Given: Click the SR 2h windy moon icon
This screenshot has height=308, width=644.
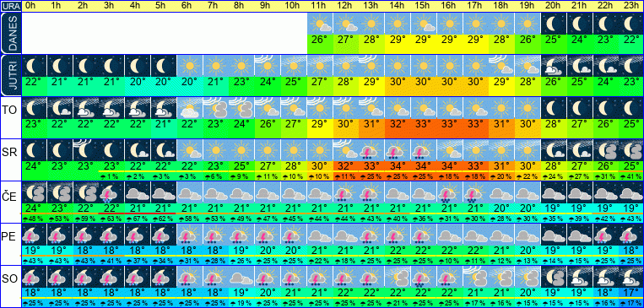Looking at the screenshot, I should [86, 149].
